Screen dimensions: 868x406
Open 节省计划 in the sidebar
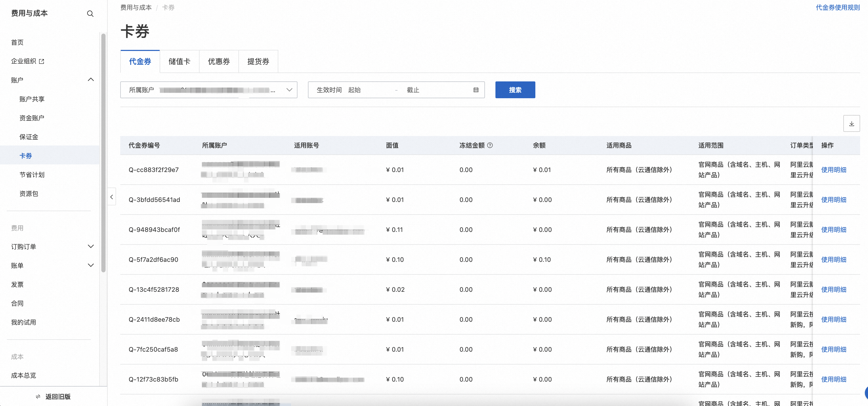click(x=32, y=175)
